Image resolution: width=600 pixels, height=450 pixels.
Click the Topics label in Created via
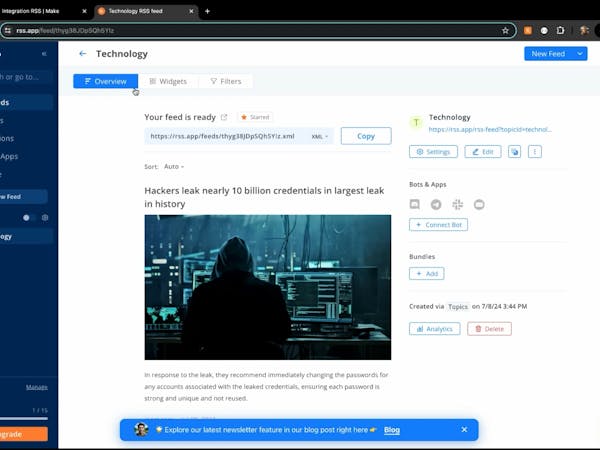458,307
